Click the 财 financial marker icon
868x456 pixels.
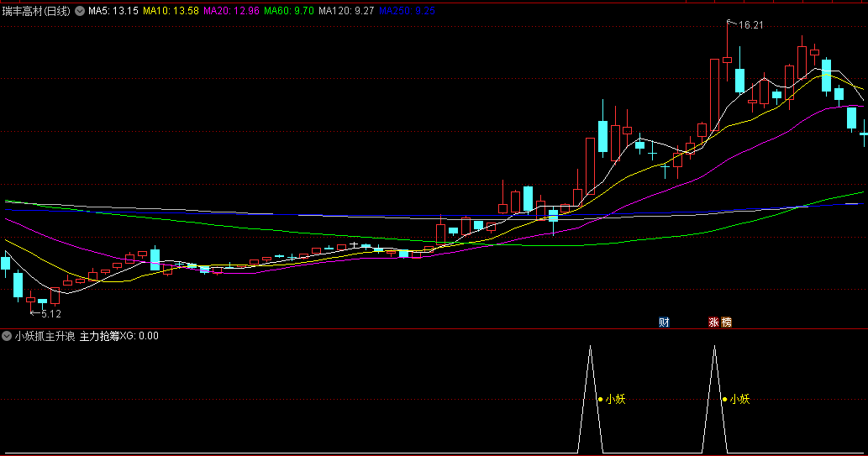(x=665, y=322)
